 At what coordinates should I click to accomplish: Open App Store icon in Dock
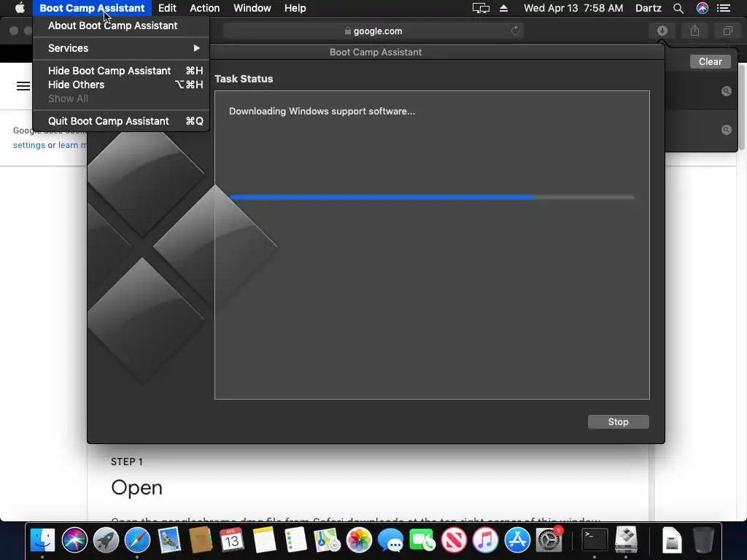click(517, 540)
